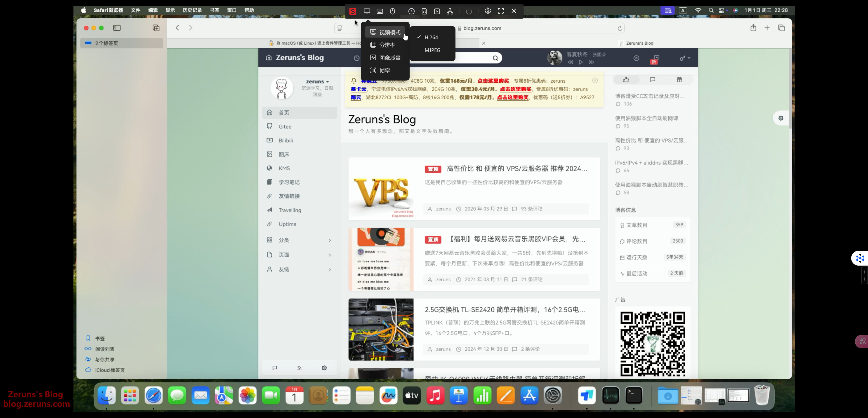Select H.264 video mode

tap(431, 37)
